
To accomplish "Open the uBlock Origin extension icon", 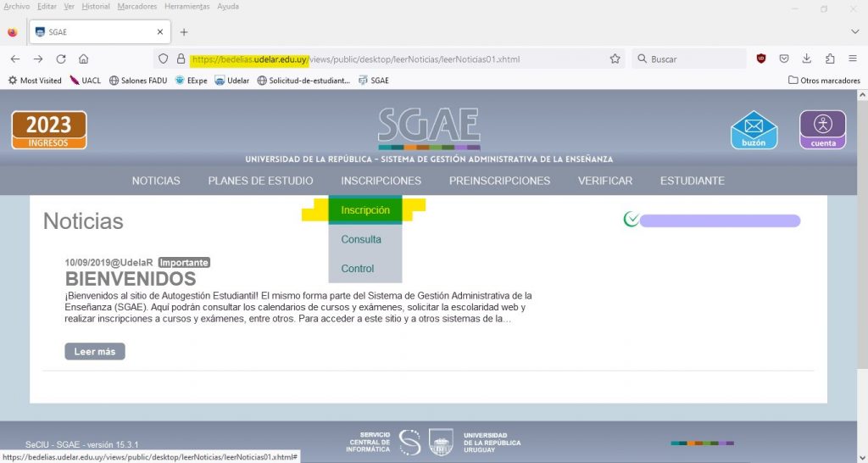I will pyautogui.click(x=761, y=59).
